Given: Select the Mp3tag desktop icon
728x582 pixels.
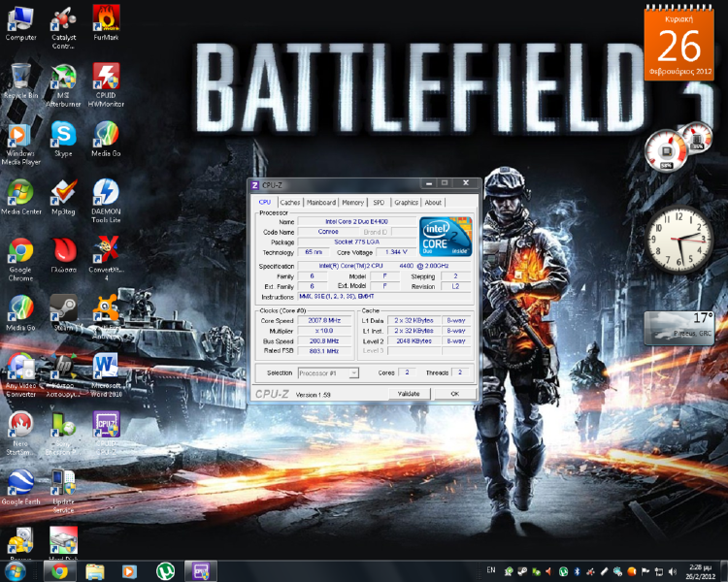Looking at the screenshot, I should (x=64, y=197).
